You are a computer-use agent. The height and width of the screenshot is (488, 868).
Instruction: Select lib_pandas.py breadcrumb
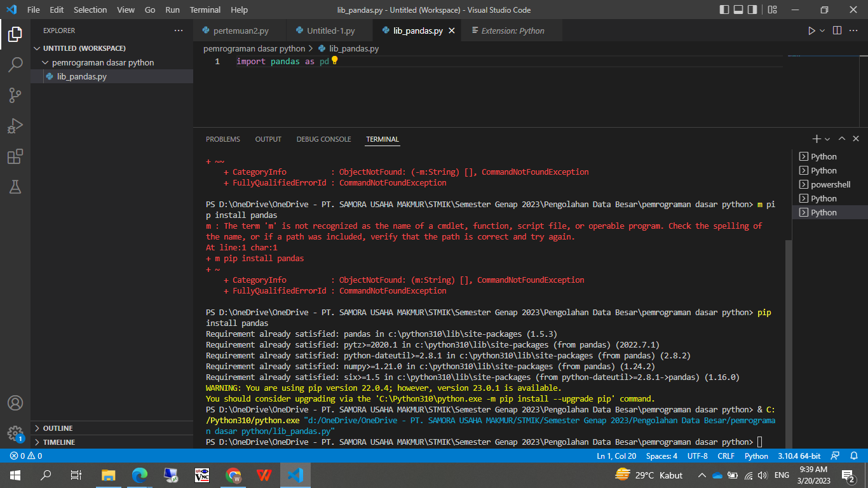point(348,48)
